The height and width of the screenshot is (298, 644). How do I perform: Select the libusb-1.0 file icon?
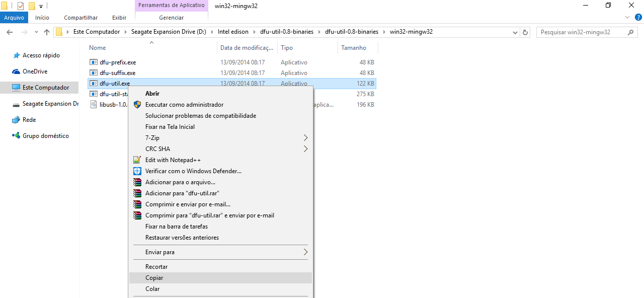coord(94,105)
